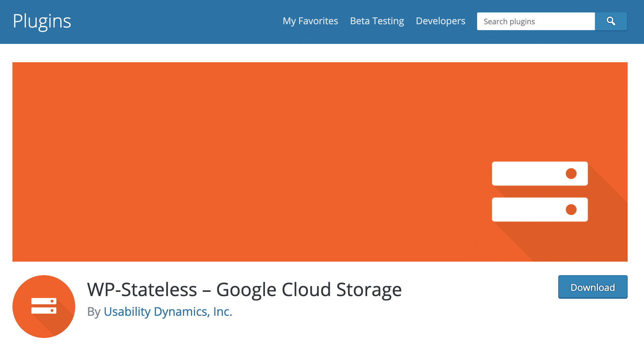
Task: Download the WP-Stateless plugin
Action: (593, 287)
